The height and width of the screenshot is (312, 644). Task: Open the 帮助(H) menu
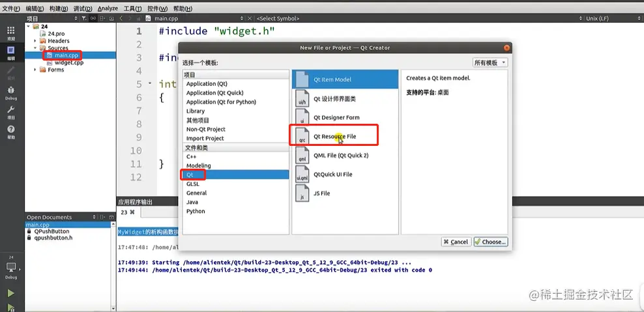point(183,8)
